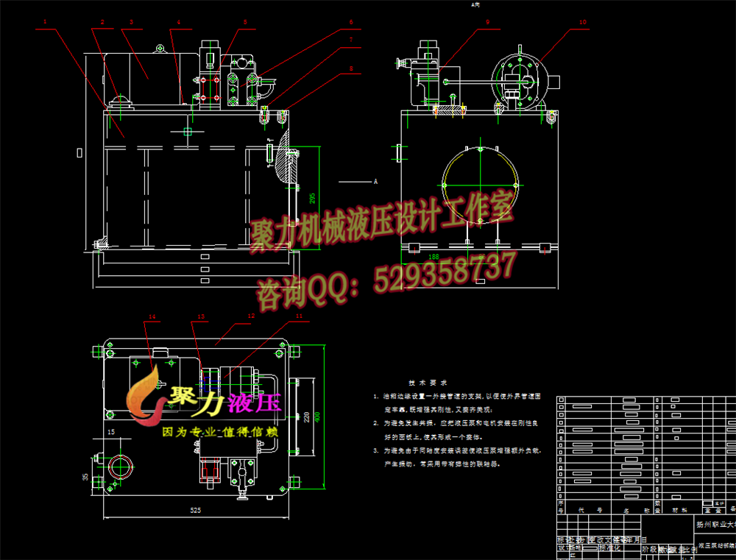The width and height of the screenshot is (736, 560).
Task: Click part balloon number 8
Action: point(350,68)
